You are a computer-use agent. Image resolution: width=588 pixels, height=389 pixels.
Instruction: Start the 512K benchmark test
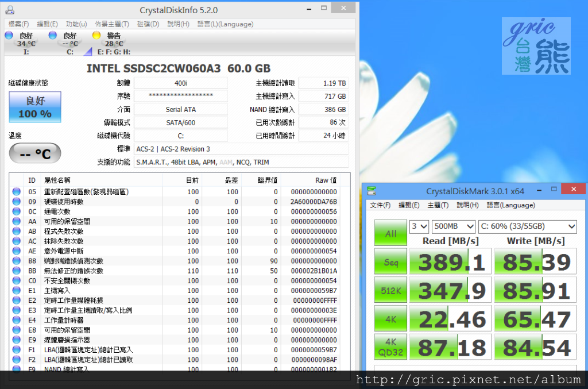[x=390, y=290]
